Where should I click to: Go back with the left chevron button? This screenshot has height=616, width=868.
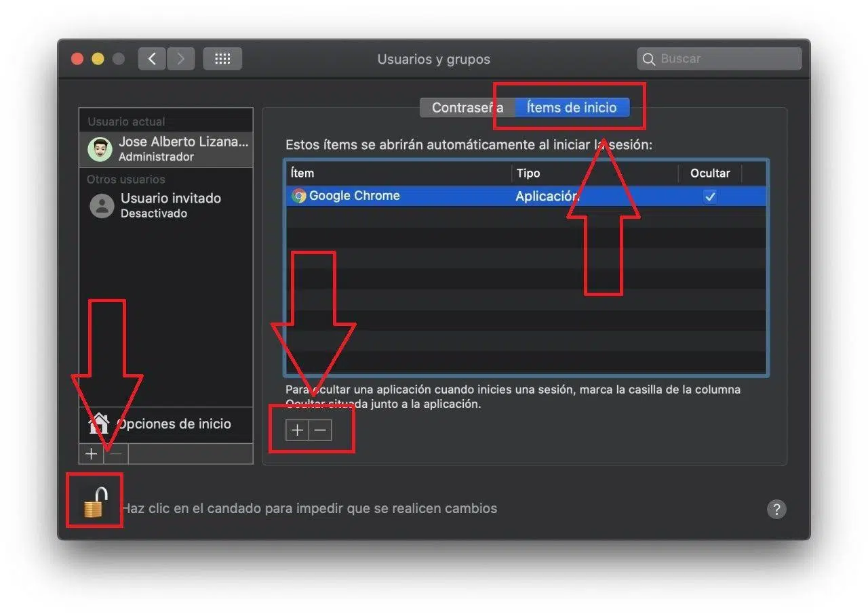click(x=152, y=59)
